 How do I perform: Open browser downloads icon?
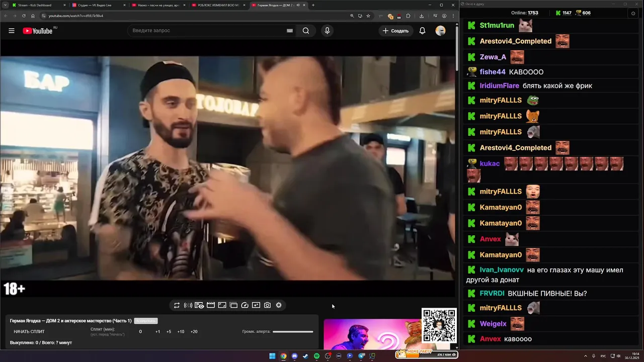pyautogui.click(x=422, y=16)
